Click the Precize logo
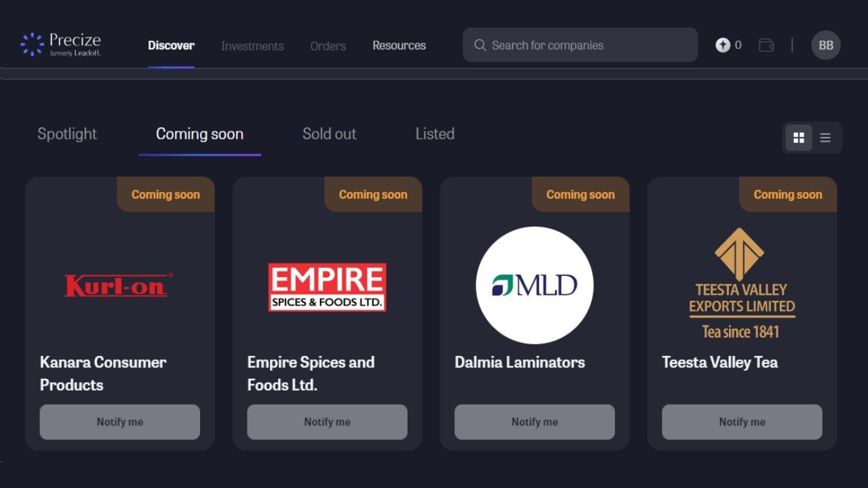The width and height of the screenshot is (868, 488). pos(60,45)
